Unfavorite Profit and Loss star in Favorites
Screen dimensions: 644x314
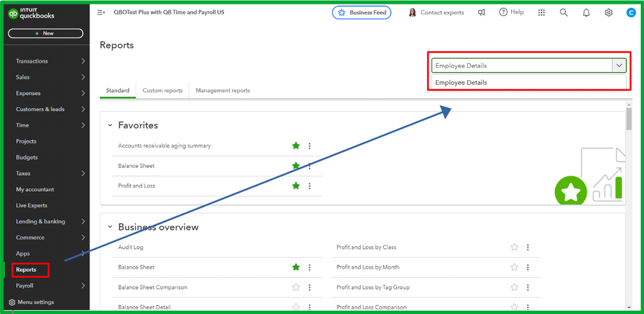click(296, 186)
